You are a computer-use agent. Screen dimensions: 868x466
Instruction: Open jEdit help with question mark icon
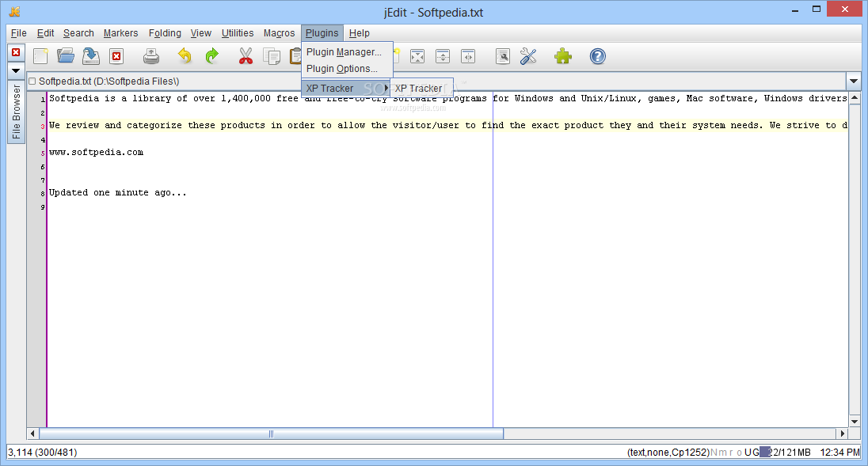597,56
